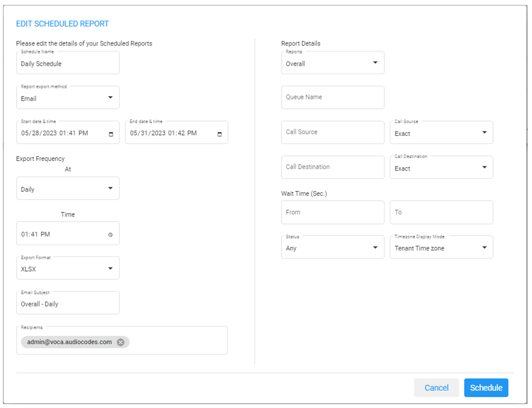Expand the Report export method dropdown
The width and height of the screenshot is (532, 408).
pos(110,98)
